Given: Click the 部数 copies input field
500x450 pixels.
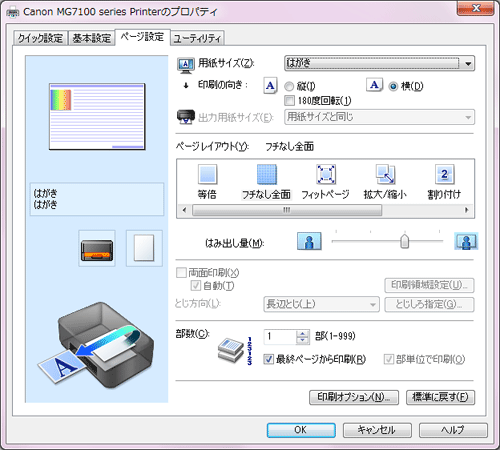Looking at the screenshot, I should pyautogui.click(x=280, y=337).
